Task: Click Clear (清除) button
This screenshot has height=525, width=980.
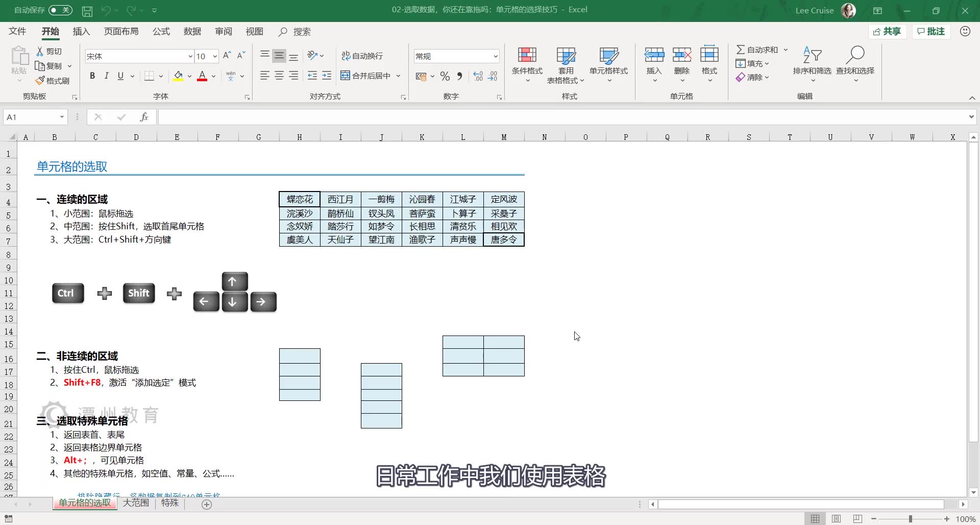Action: click(x=752, y=77)
